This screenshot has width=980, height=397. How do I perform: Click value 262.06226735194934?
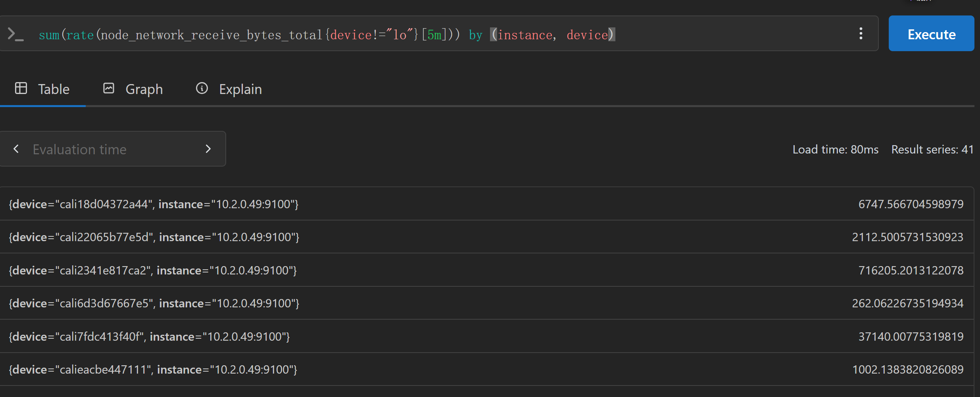click(908, 303)
